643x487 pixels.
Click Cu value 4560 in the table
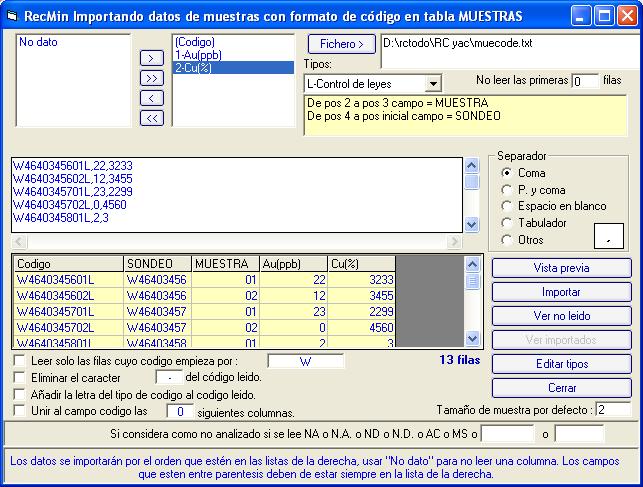362,328
